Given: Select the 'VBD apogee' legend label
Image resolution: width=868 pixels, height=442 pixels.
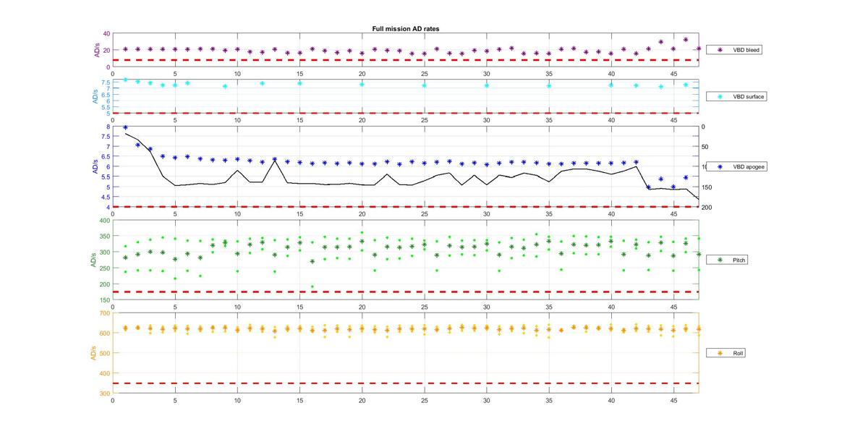Looking at the screenshot, I should point(749,166).
